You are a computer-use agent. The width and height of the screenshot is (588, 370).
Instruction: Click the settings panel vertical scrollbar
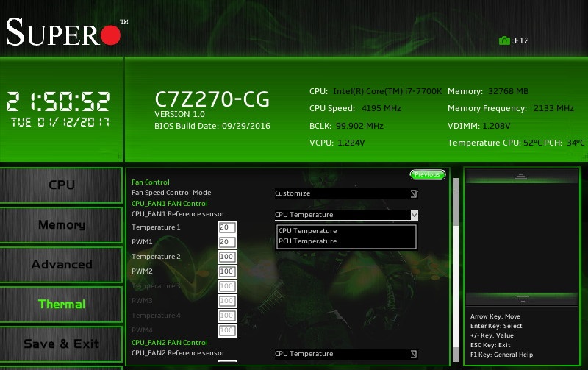click(x=456, y=269)
